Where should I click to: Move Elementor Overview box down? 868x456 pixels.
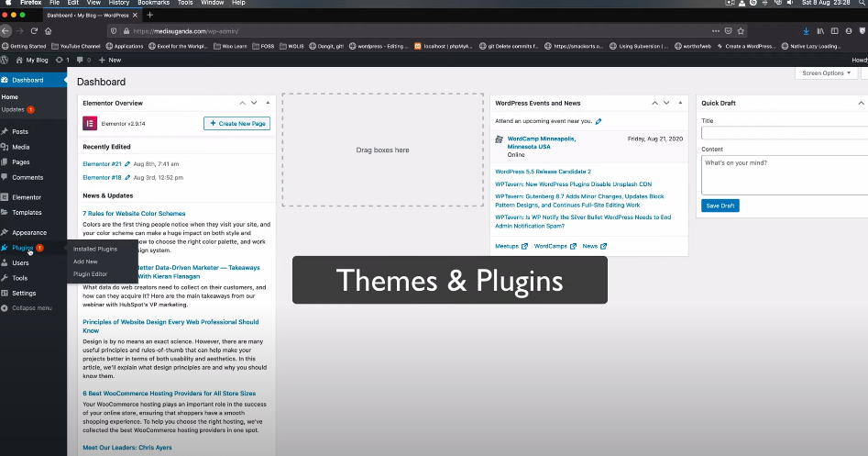point(254,103)
